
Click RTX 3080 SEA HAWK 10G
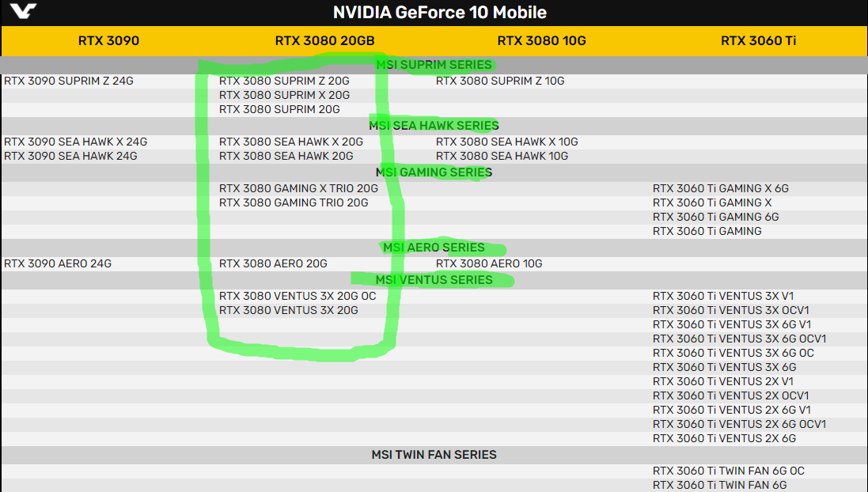click(x=502, y=156)
